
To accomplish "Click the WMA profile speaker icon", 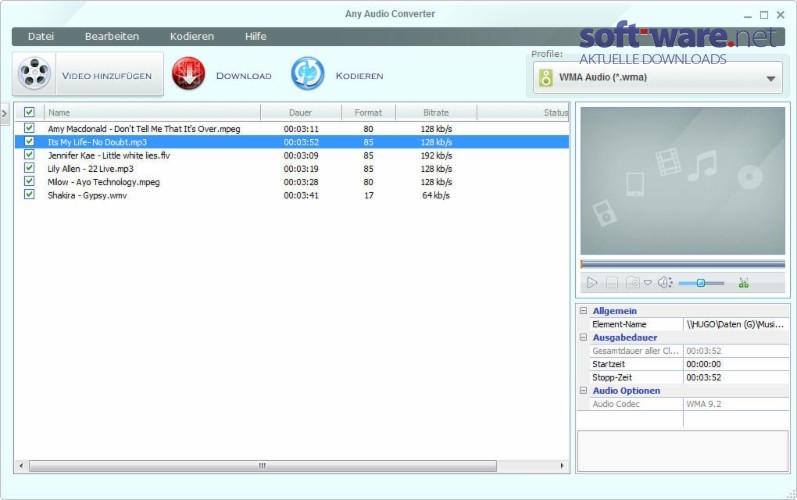I will click(x=545, y=78).
